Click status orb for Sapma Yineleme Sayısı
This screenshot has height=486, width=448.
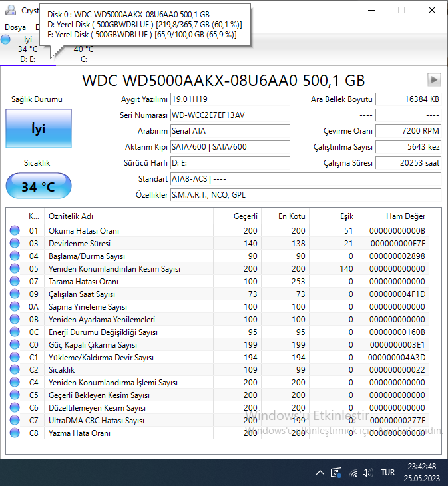coord(15,306)
